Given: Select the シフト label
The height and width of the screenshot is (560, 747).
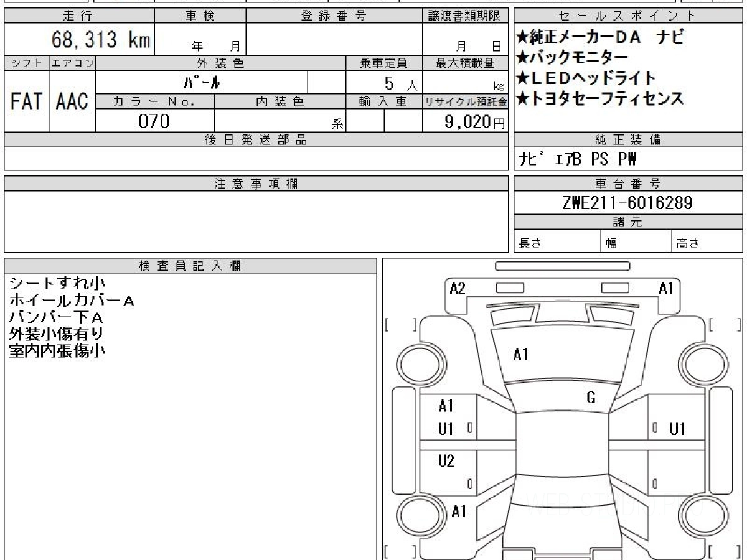Looking at the screenshot, I should 27,63.
